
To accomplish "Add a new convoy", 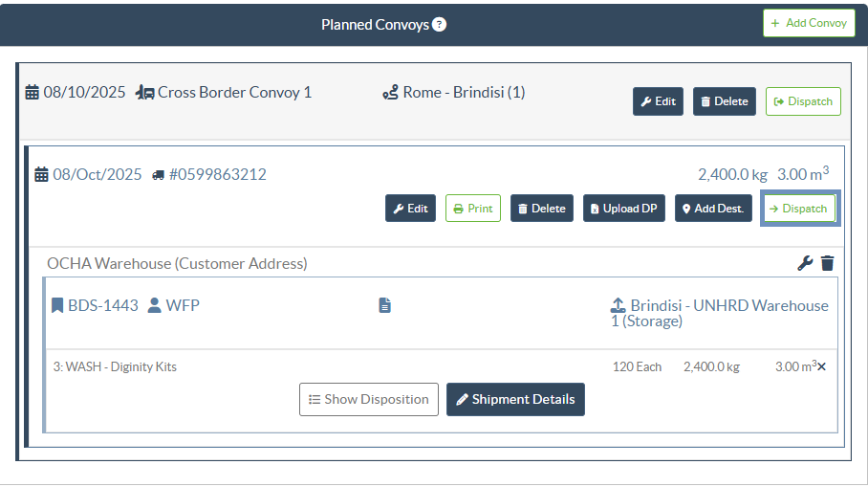I will click(809, 23).
